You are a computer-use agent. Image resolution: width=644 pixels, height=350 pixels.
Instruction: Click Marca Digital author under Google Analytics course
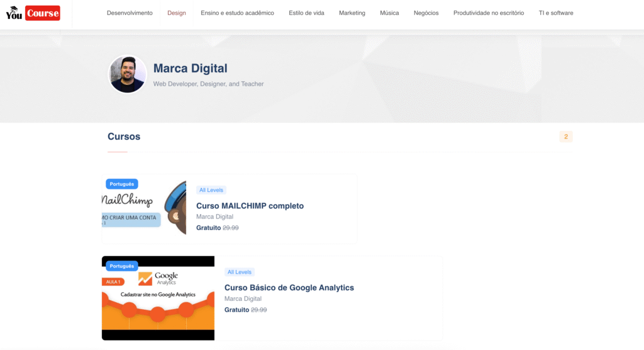coord(243,298)
